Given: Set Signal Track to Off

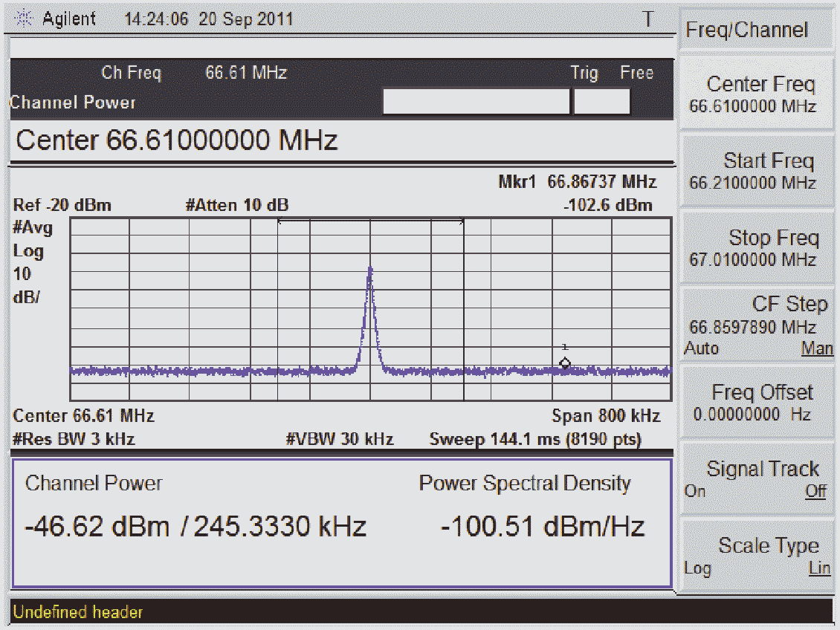Looking at the screenshot, I should (x=816, y=491).
